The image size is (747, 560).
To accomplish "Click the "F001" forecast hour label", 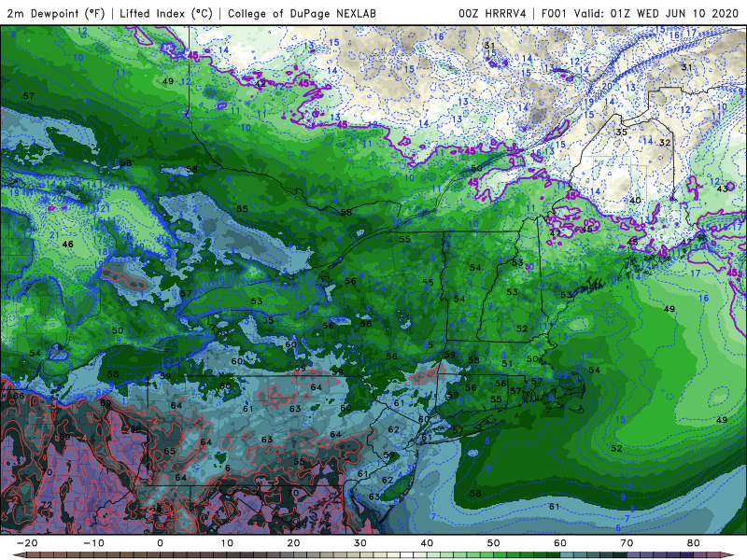I will pos(555,14).
